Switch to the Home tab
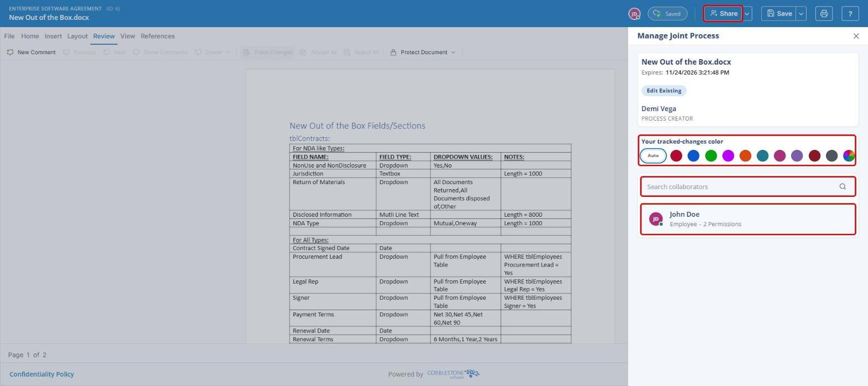The width and height of the screenshot is (868, 386). (30, 36)
